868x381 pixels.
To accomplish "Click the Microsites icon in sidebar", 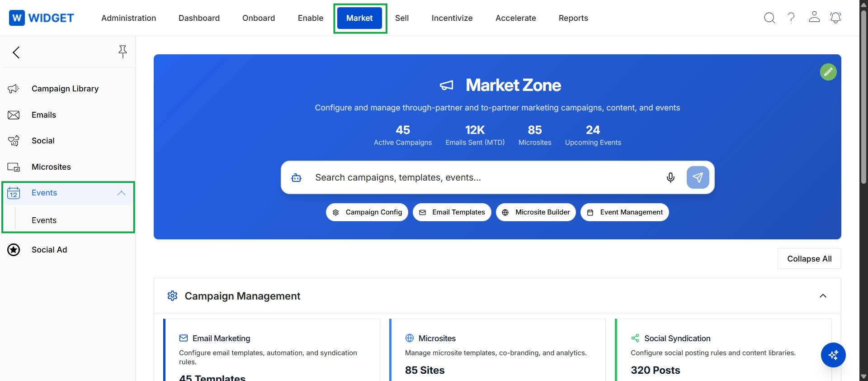I will pyautogui.click(x=14, y=167).
